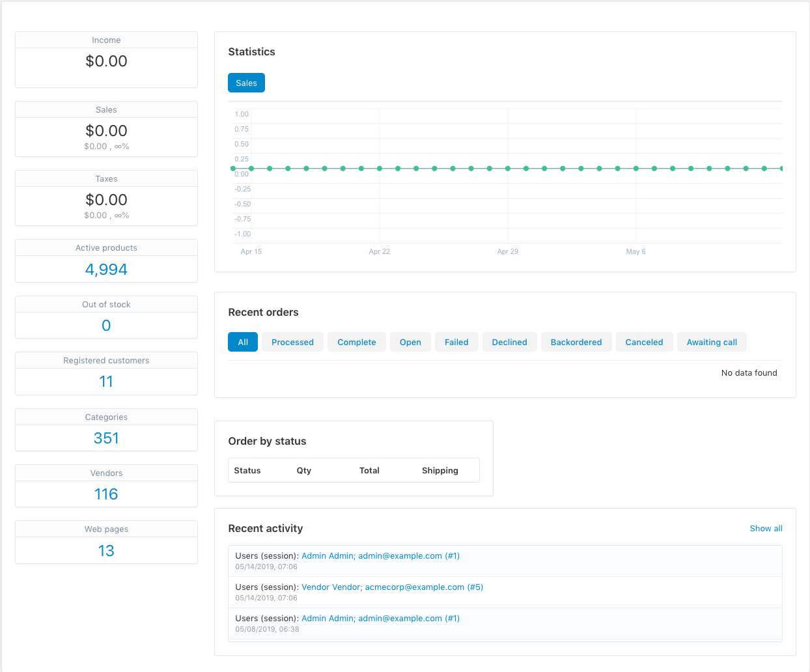The height and width of the screenshot is (672, 810).
Task: Filter orders by "Open" status
Action: (410, 341)
